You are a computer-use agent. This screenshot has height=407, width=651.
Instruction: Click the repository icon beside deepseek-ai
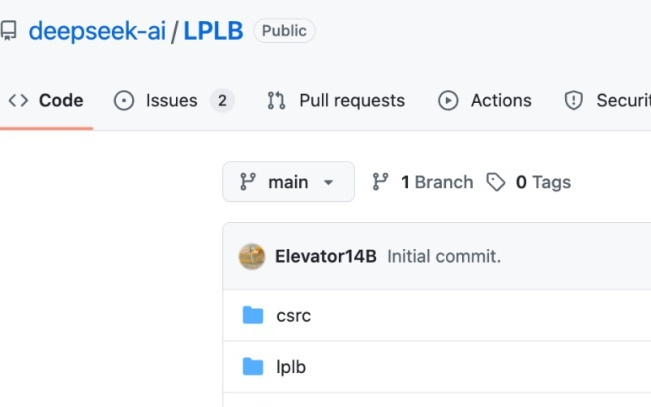9,31
